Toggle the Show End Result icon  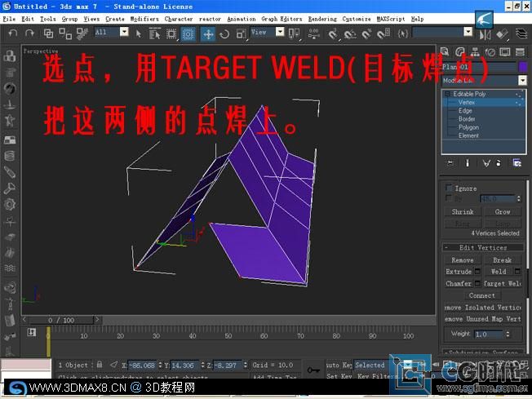click(x=468, y=163)
